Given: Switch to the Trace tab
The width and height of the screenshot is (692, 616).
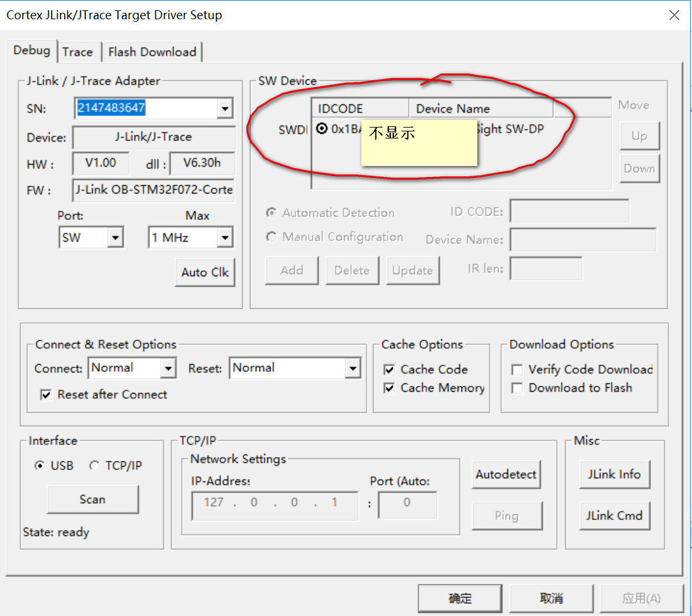Looking at the screenshot, I should (78, 52).
